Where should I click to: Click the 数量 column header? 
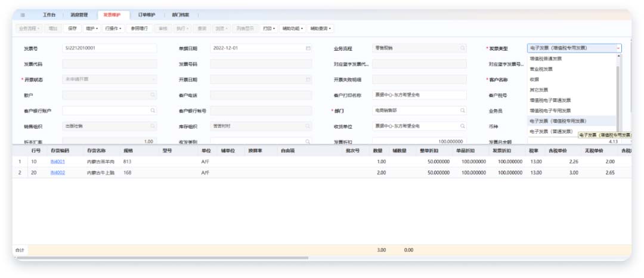tap(378, 151)
